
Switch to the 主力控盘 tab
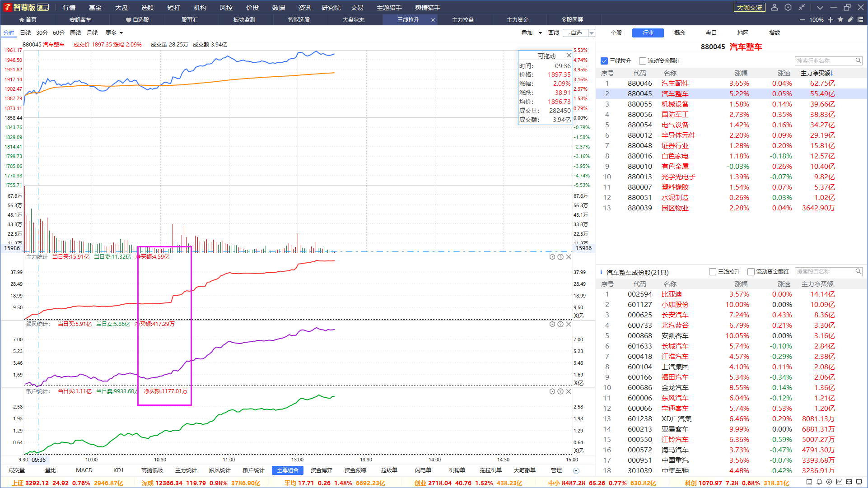point(463,20)
